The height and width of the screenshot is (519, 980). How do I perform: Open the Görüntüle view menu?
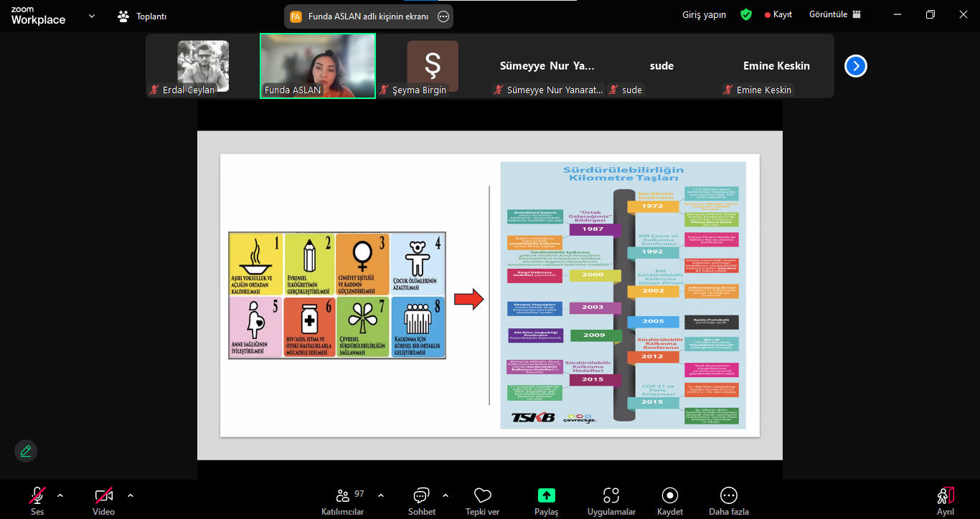pyautogui.click(x=834, y=14)
